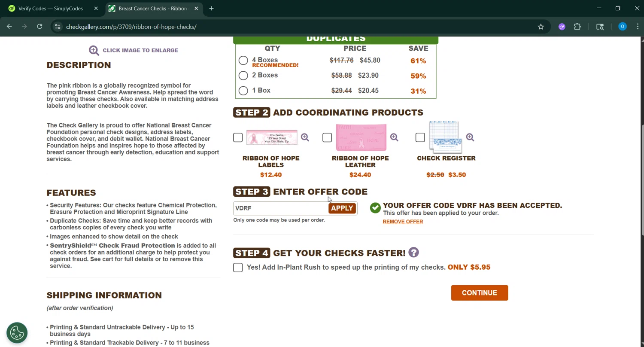Click the 61% savings value
Image resolution: width=644 pixels, height=347 pixels.
click(x=418, y=61)
